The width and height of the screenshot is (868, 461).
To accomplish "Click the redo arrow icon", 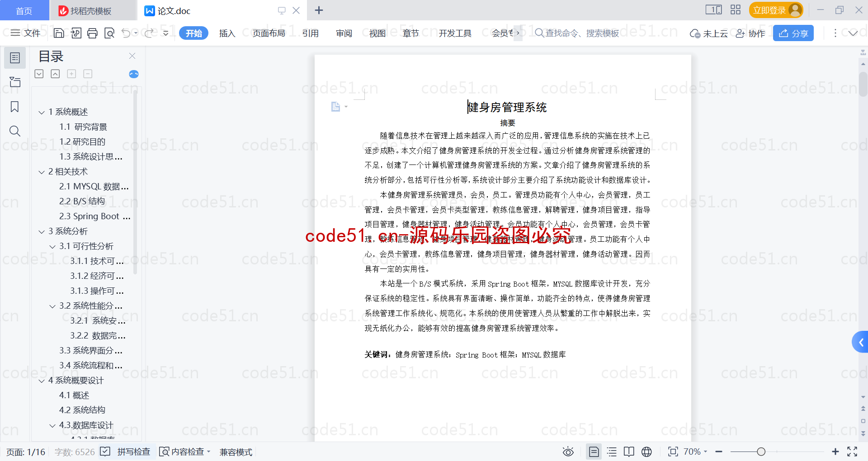I will point(149,33).
